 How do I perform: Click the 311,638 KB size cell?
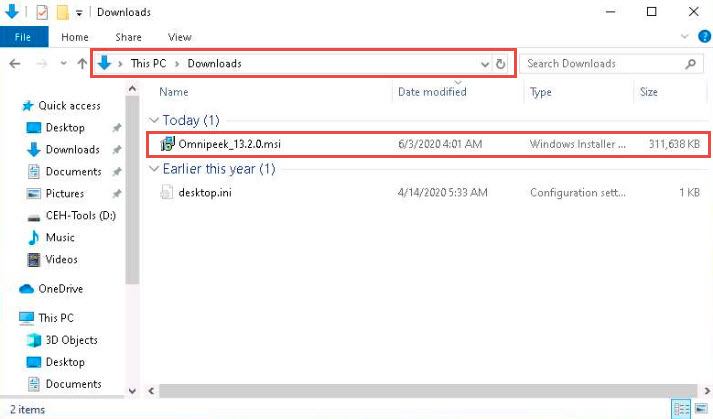point(674,144)
